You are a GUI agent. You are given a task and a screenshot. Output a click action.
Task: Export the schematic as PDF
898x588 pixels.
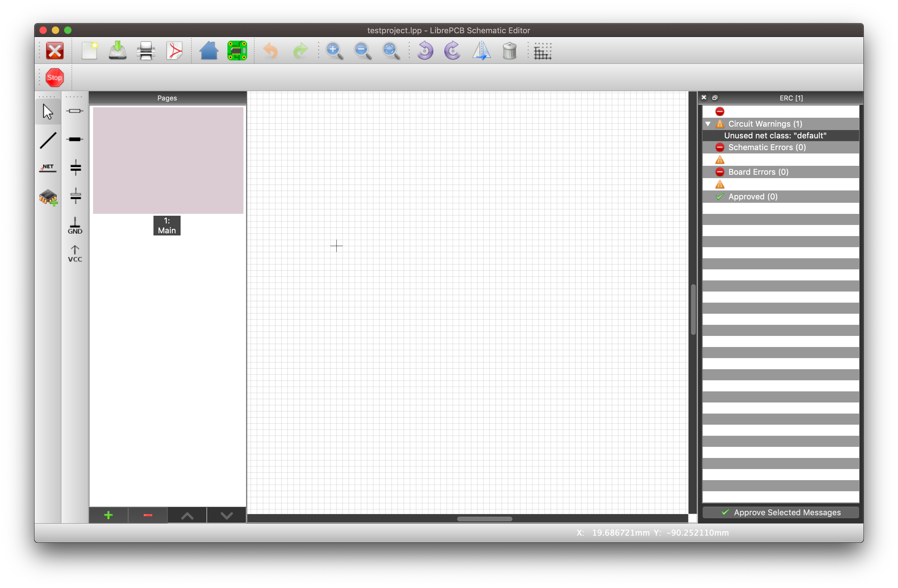174,51
